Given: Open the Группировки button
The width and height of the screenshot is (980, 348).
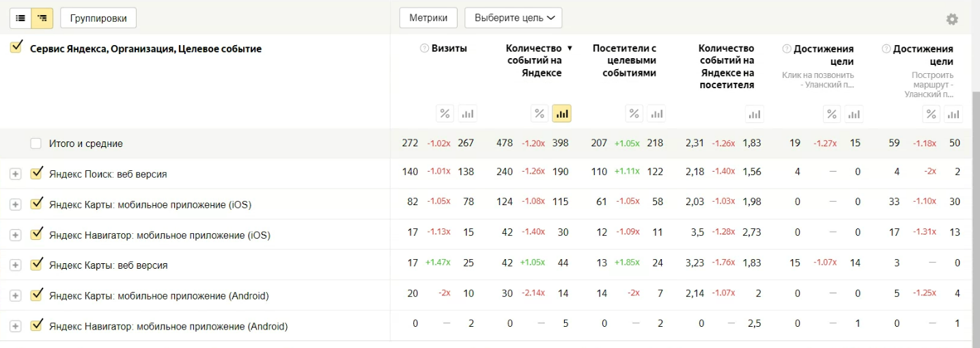Looking at the screenshot, I should (98, 18).
